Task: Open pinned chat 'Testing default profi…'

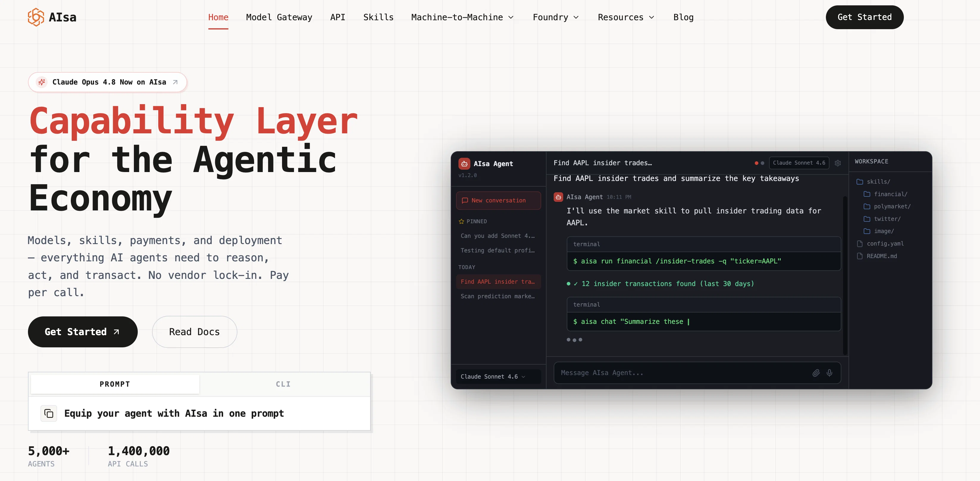Action: [x=498, y=250]
